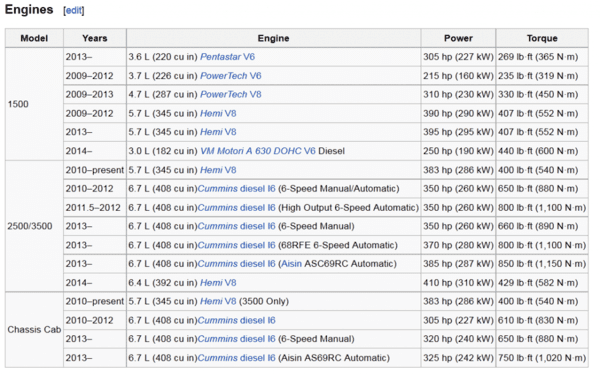The width and height of the screenshot is (600, 374).
Task: Open the Hemi V8 link marked 3500 Only
Action: (218, 302)
